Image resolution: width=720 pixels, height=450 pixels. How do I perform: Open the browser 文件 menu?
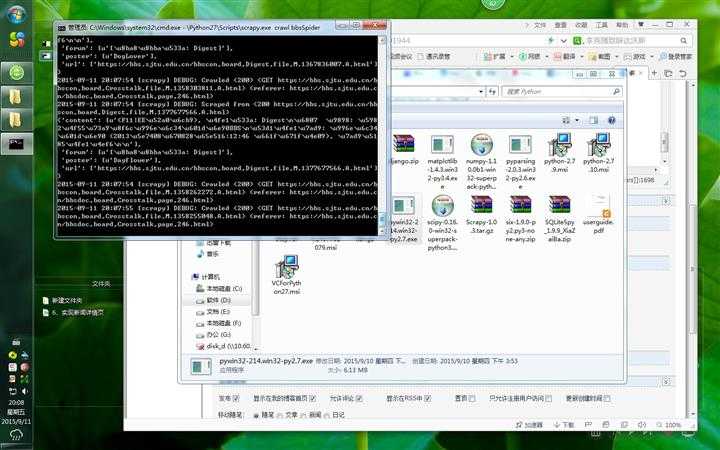click(540, 25)
